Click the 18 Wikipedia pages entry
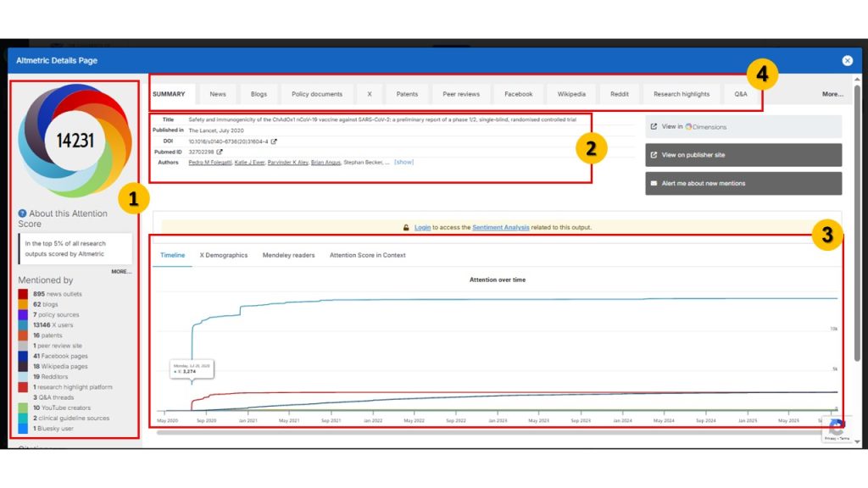 [60, 366]
